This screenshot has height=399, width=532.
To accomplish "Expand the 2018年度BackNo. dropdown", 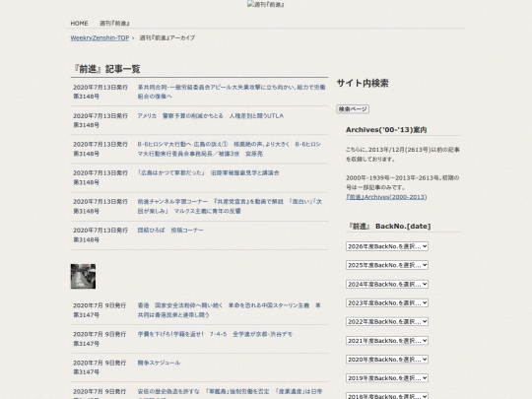I will click(387, 396).
